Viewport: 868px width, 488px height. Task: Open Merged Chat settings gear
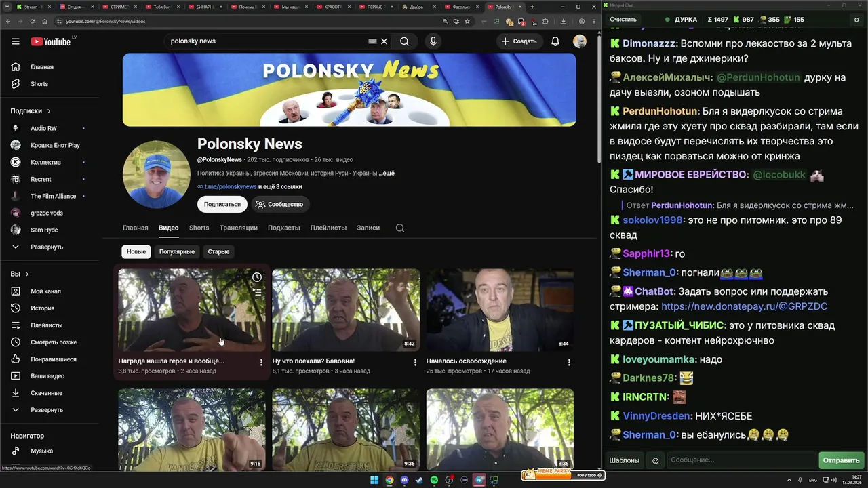(857, 20)
